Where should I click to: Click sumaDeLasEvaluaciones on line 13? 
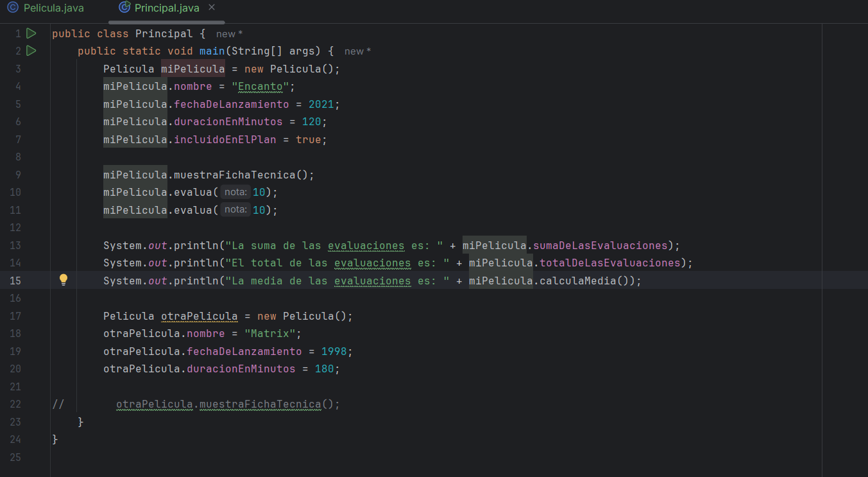click(600, 245)
